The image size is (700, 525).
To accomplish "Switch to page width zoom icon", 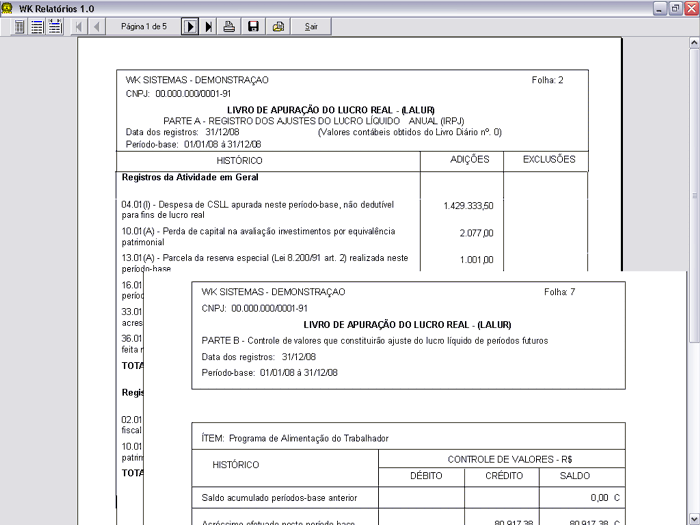I will pyautogui.click(x=55, y=27).
